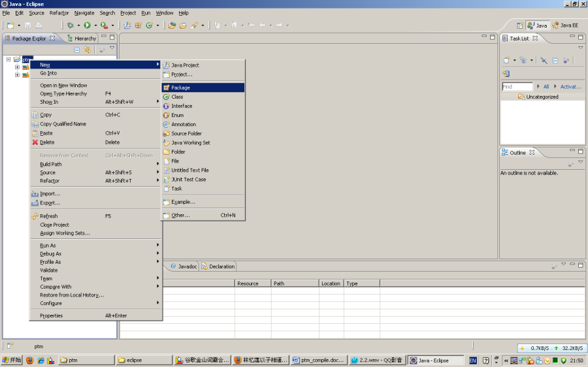
Task: Open the Debug button dropdown arrow
Action: click(x=78, y=25)
